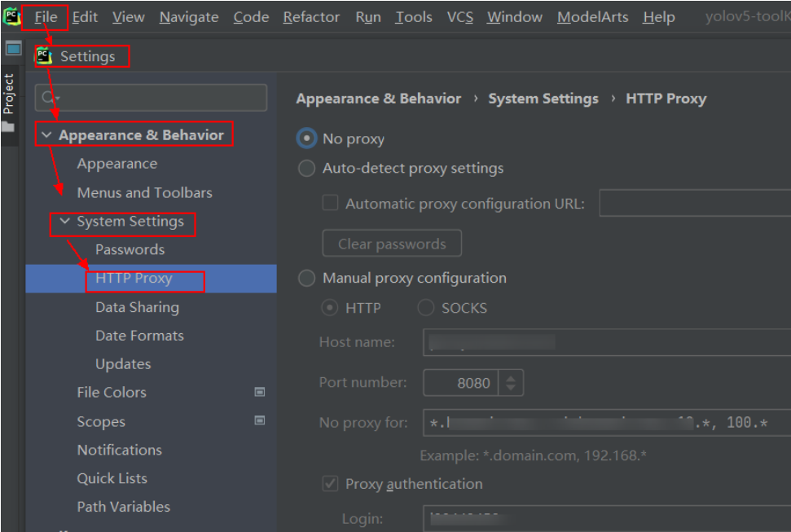Select Appearance in settings tree
Image resolution: width=791 pixels, height=532 pixels.
click(x=117, y=164)
